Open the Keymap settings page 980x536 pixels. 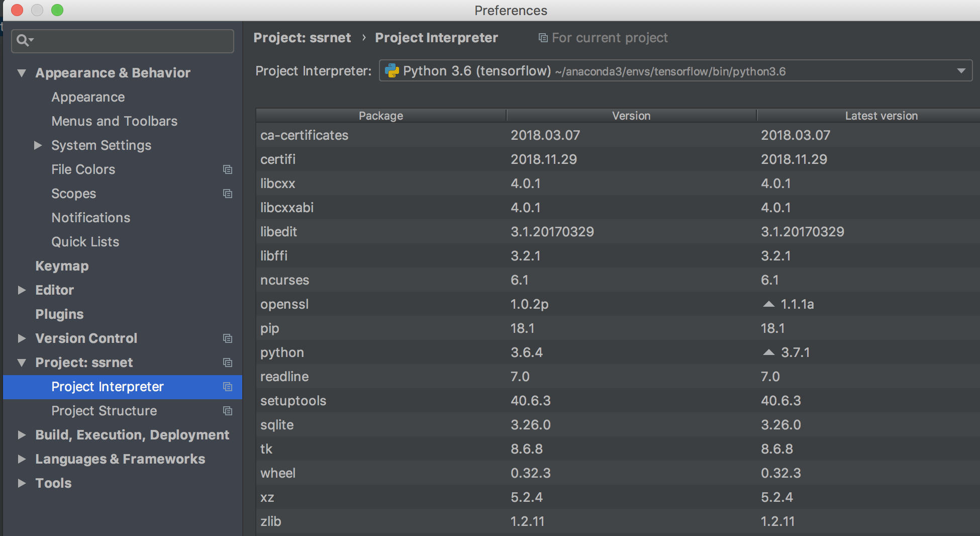(62, 266)
